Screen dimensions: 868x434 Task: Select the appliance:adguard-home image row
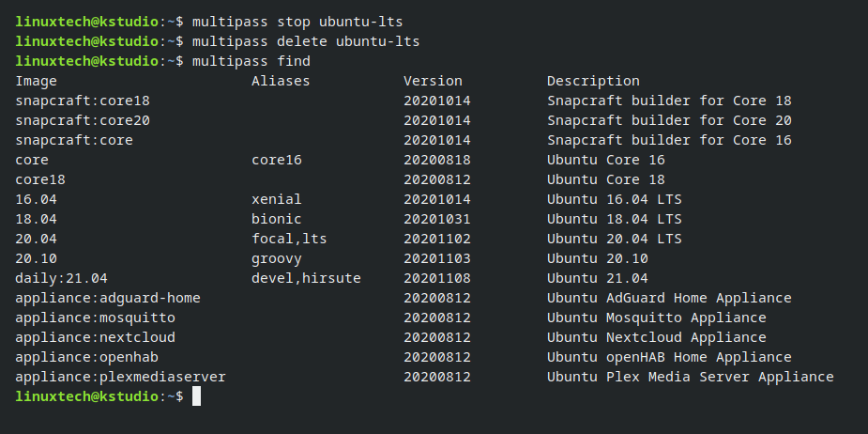[424, 298]
